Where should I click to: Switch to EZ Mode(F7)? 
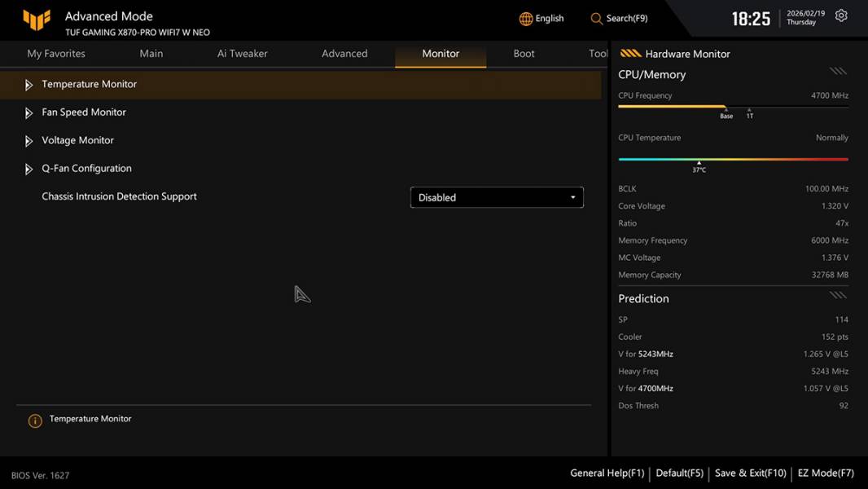[x=826, y=473]
